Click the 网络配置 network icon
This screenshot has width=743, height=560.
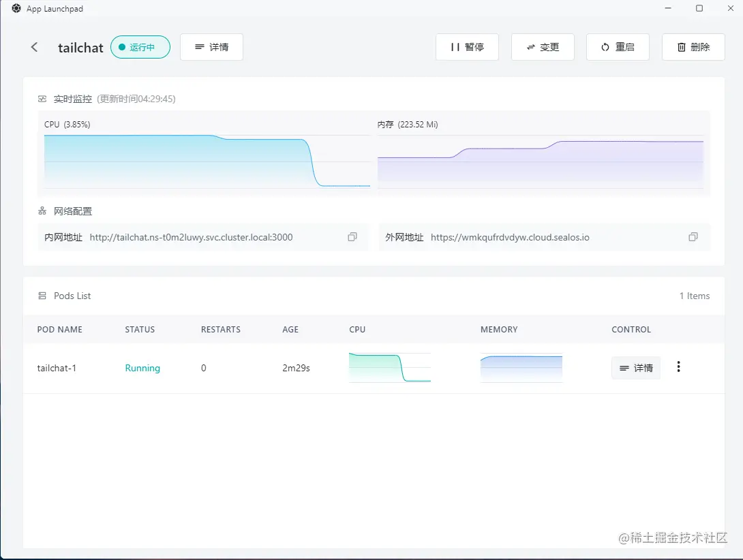(x=42, y=211)
